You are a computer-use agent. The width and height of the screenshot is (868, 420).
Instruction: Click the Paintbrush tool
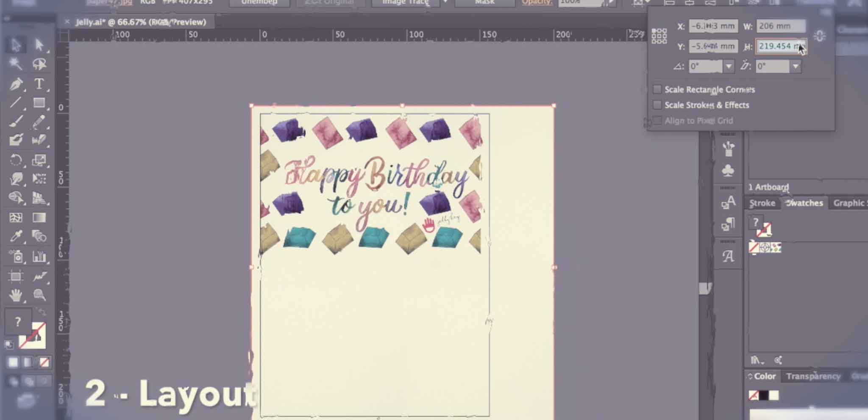[x=16, y=122]
